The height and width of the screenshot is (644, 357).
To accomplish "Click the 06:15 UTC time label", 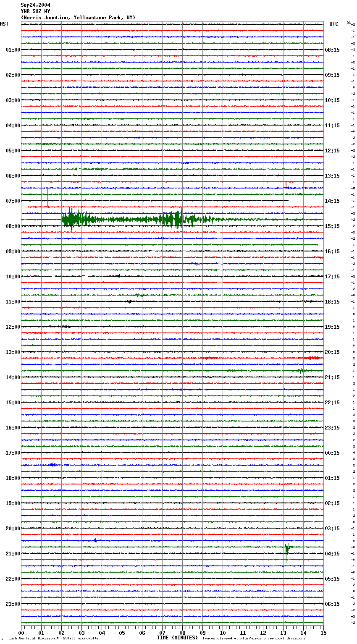I will click(x=332, y=604).
